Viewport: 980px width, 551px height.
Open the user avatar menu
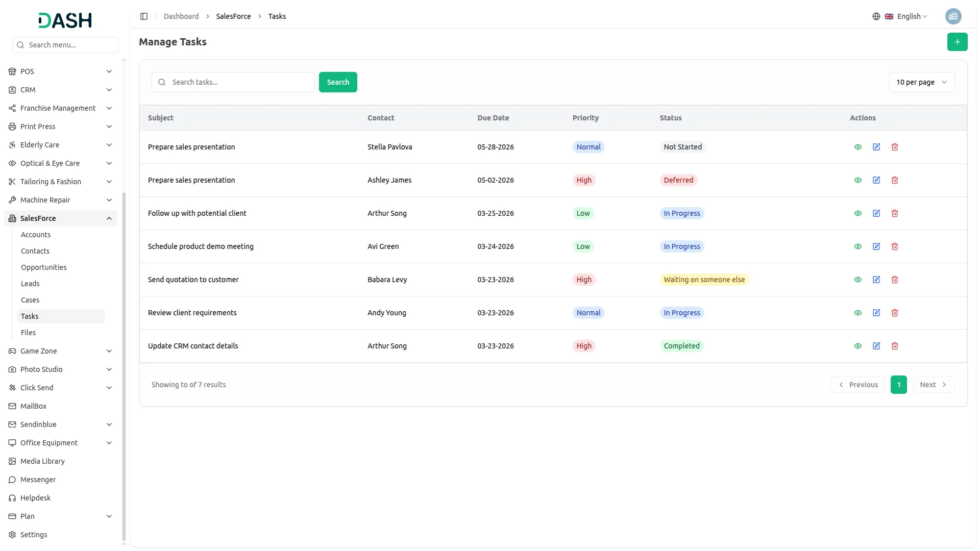point(953,16)
